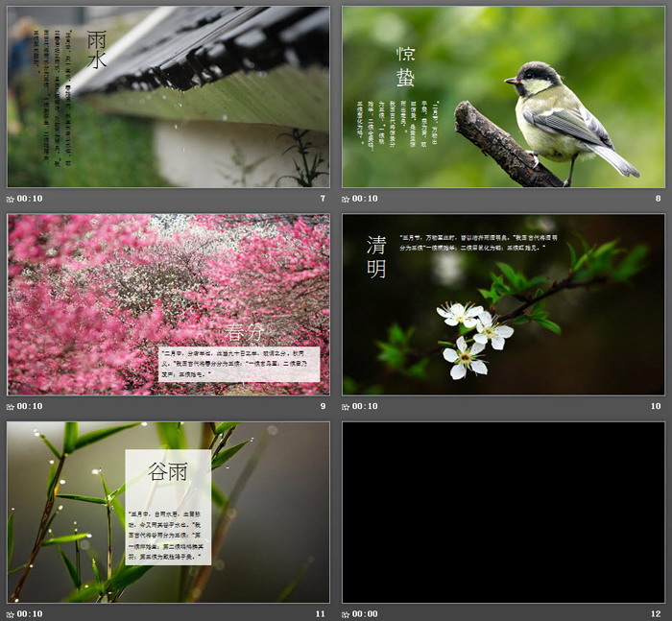Click the 00:10 timing label under slide 8
This screenshot has height=621, width=672.
365,199
